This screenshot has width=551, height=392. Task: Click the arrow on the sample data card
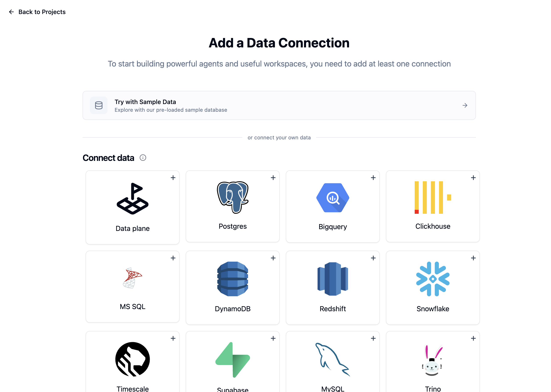pyautogui.click(x=465, y=105)
